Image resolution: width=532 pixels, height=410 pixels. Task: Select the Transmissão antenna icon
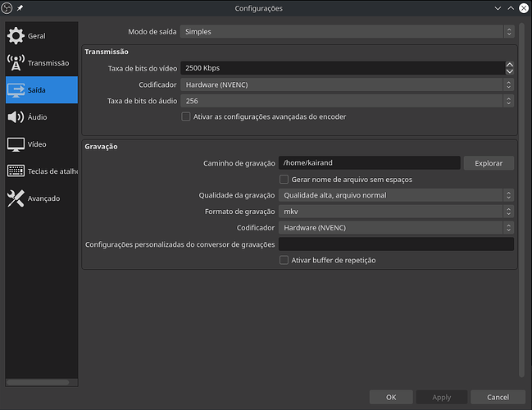click(16, 63)
